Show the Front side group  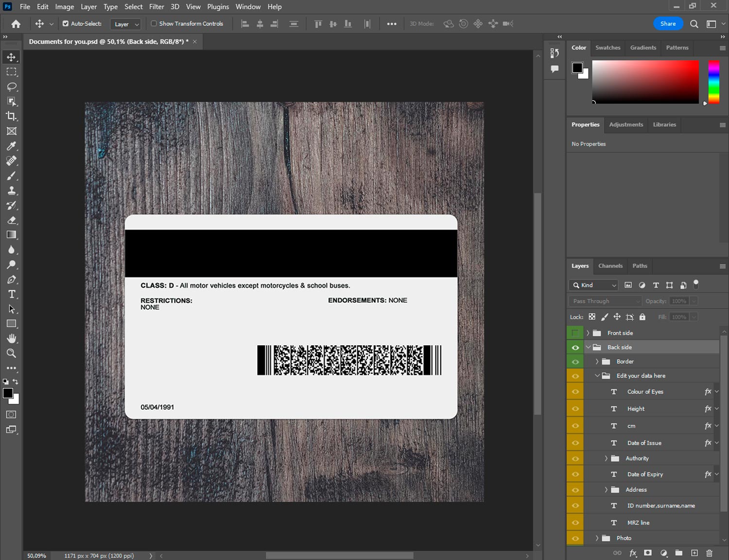[575, 333]
